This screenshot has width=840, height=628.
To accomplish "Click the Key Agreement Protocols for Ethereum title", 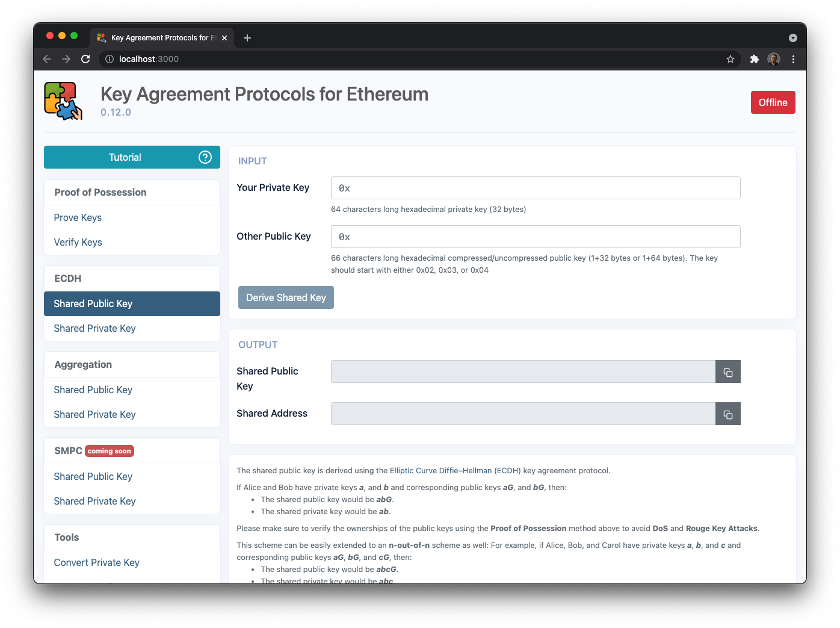I will tap(264, 95).
